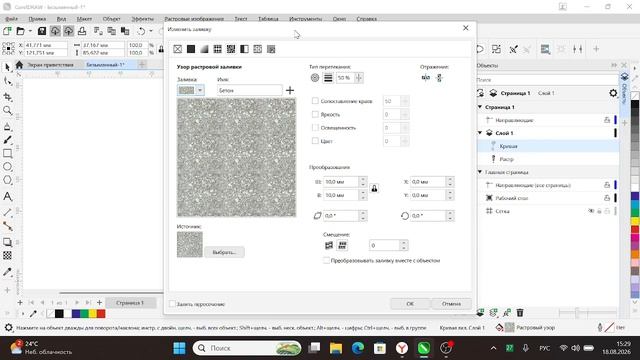Select row offset icon
640x360 pixels.
[329, 245]
